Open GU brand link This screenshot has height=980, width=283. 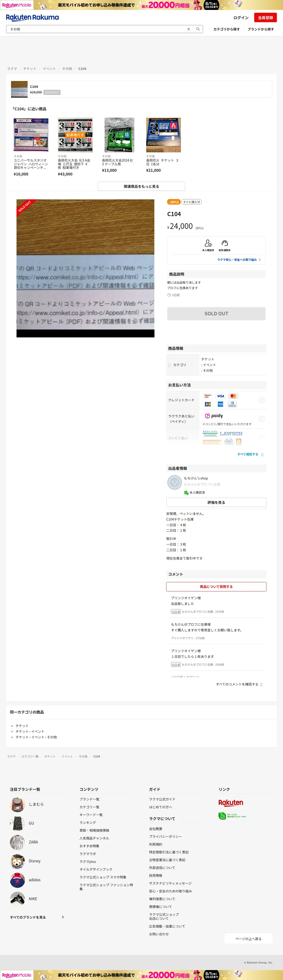point(31,823)
